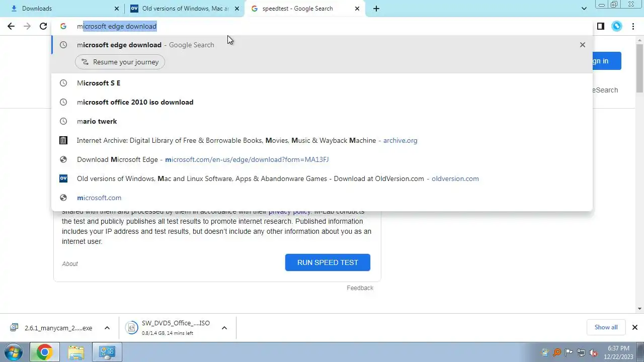The image size is (644, 362).
Task: Click the address bar text field
Action: coord(322,26)
